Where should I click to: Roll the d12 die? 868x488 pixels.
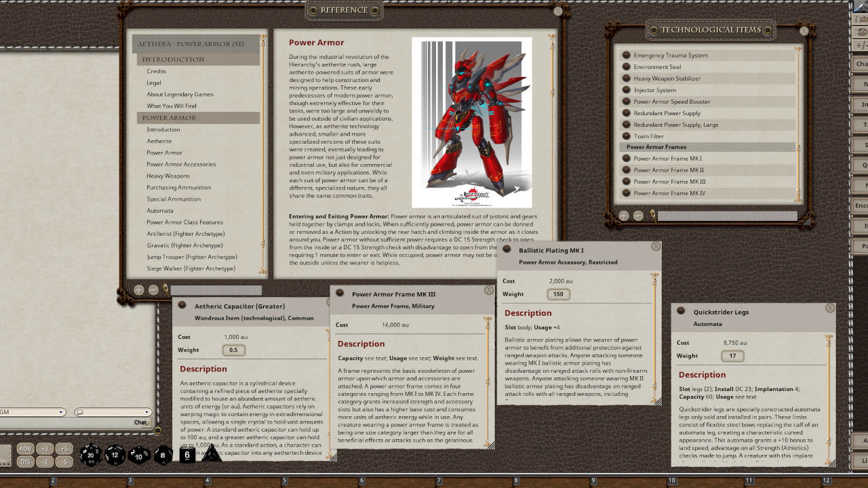115,455
